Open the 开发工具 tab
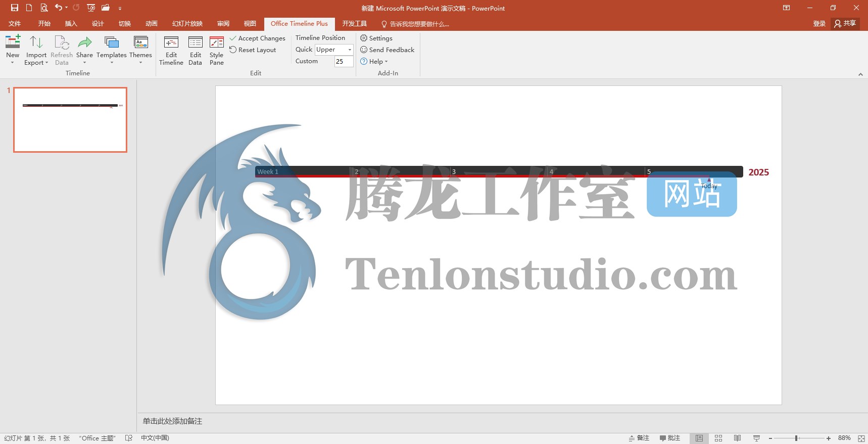 [354, 24]
